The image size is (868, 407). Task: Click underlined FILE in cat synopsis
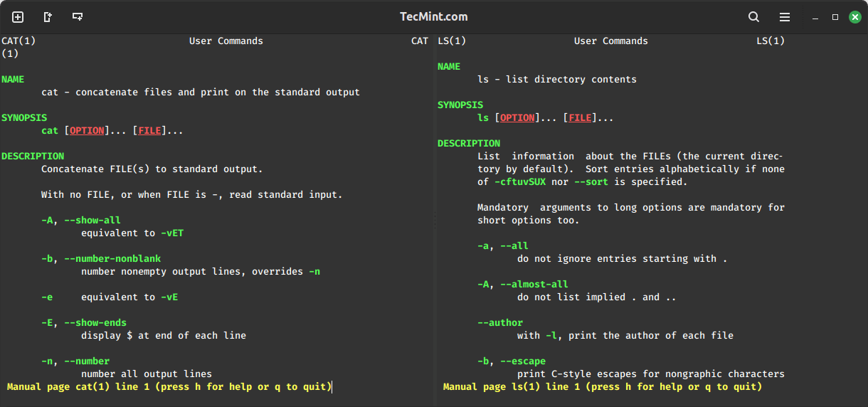[x=149, y=131]
